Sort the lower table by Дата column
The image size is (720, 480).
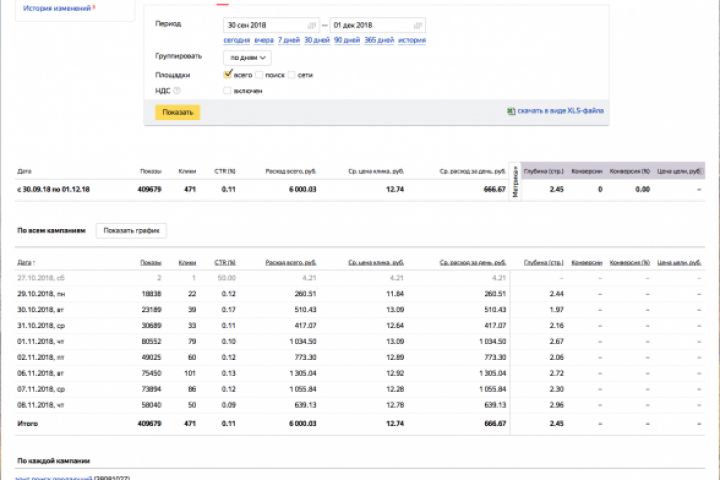pos(25,262)
